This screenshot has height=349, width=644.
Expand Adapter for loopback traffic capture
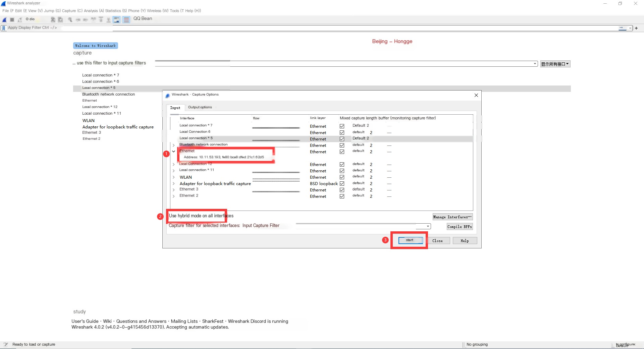[173, 183]
